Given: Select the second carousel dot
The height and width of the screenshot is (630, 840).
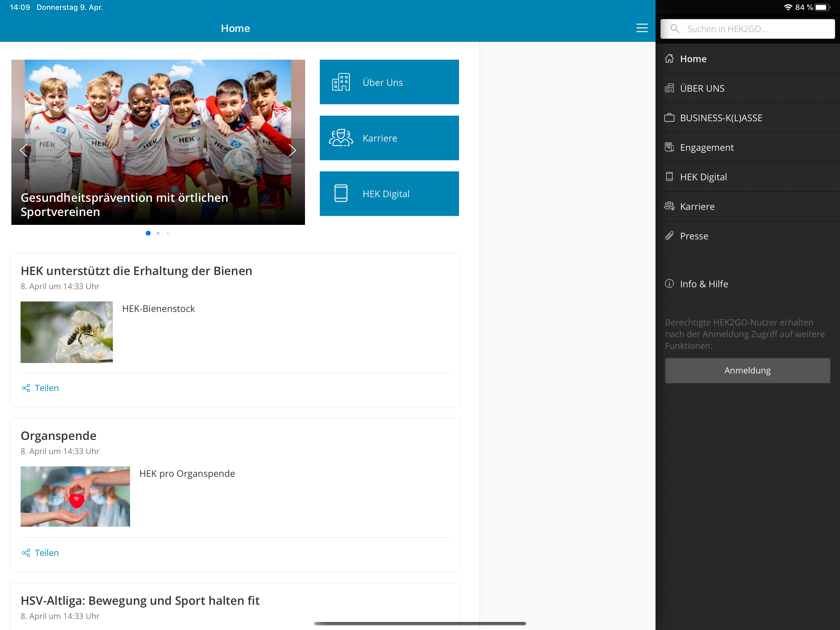Looking at the screenshot, I should (158, 233).
